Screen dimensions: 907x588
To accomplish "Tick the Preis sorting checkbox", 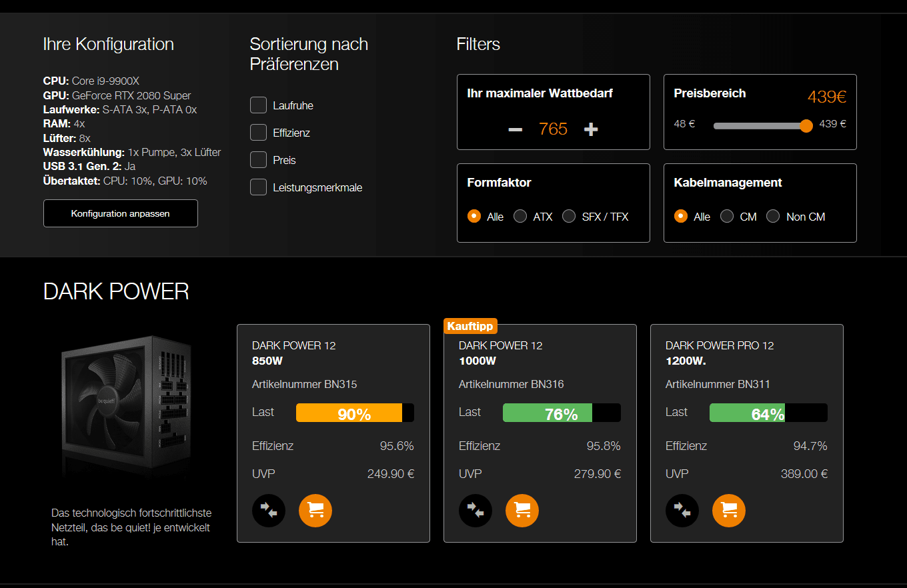I will pos(258,160).
